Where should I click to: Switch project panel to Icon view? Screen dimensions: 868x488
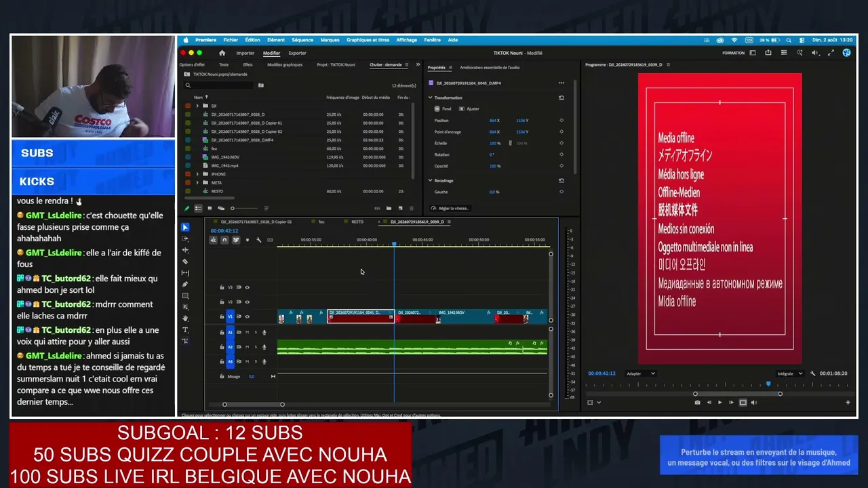(x=210, y=208)
